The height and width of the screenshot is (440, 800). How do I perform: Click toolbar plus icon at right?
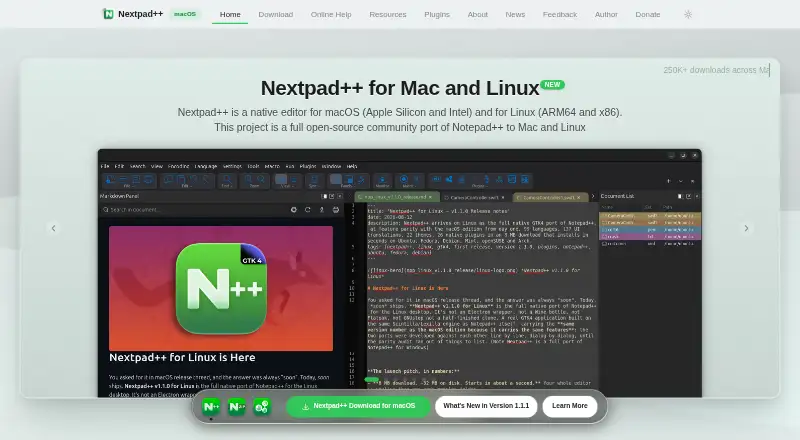pos(668,181)
